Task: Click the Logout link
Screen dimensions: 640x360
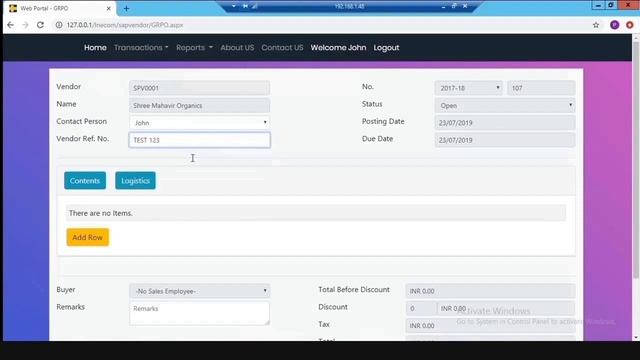Action: coord(386,47)
